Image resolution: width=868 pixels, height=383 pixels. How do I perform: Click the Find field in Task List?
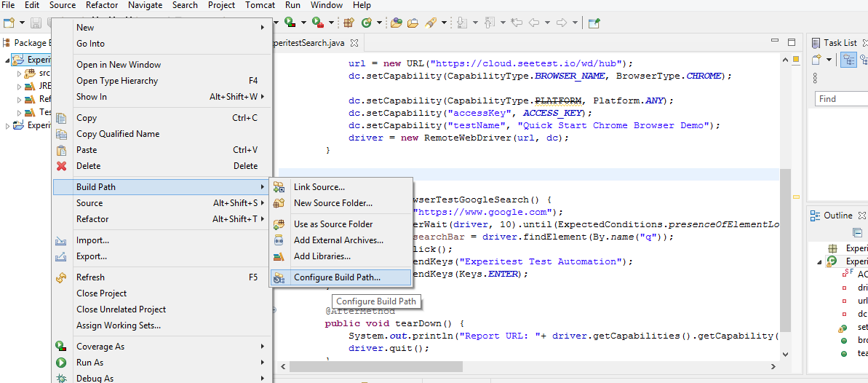841,98
